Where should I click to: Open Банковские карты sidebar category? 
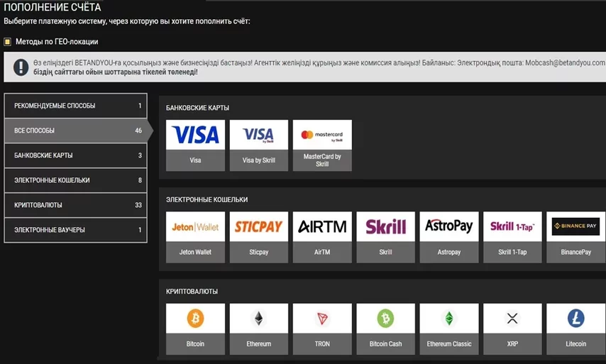point(75,155)
